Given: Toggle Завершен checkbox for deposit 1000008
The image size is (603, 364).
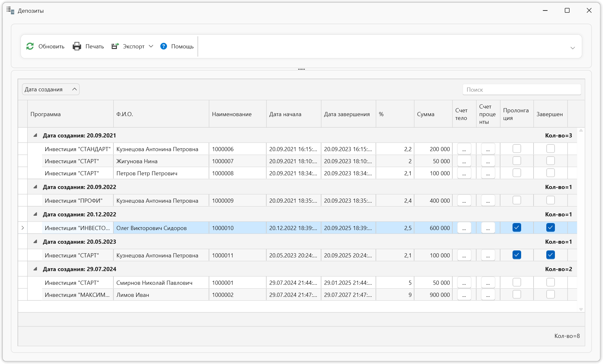Looking at the screenshot, I should (x=550, y=173).
